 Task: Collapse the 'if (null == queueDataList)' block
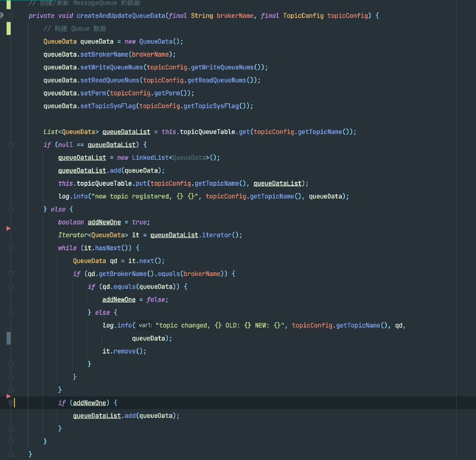tap(11, 145)
